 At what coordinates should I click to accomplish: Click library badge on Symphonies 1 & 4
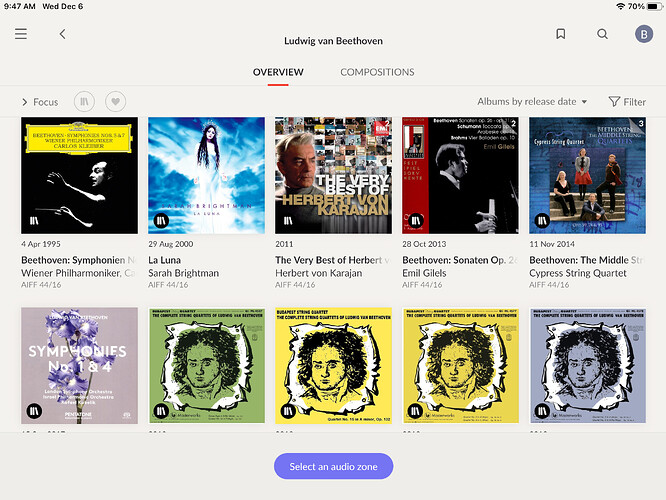34,411
